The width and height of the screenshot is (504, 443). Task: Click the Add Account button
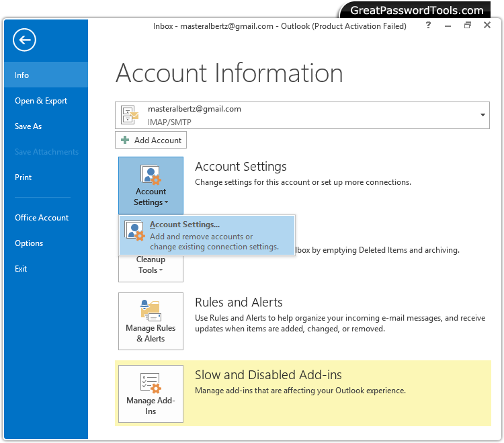pos(151,140)
